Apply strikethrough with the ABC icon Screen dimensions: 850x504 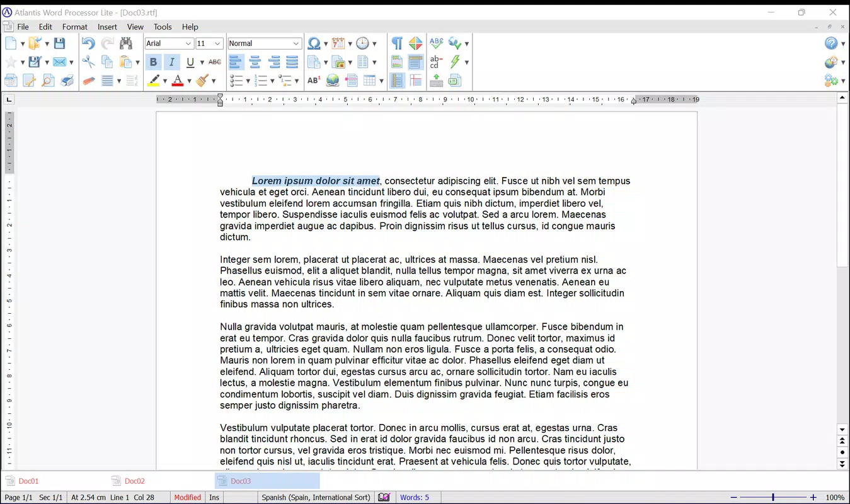pyautogui.click(x=215, y=62)
